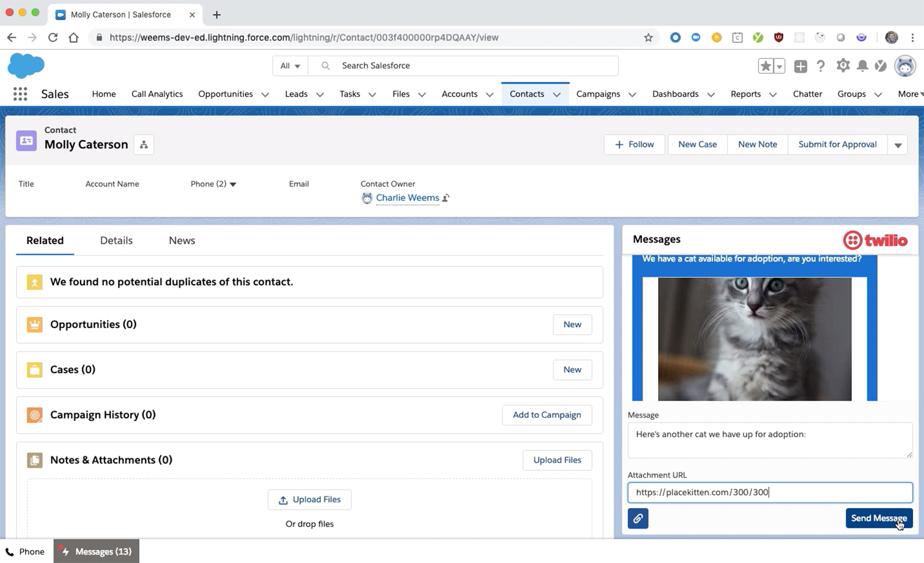View contact hierarchy icon next to Molly Caterson

144,145
